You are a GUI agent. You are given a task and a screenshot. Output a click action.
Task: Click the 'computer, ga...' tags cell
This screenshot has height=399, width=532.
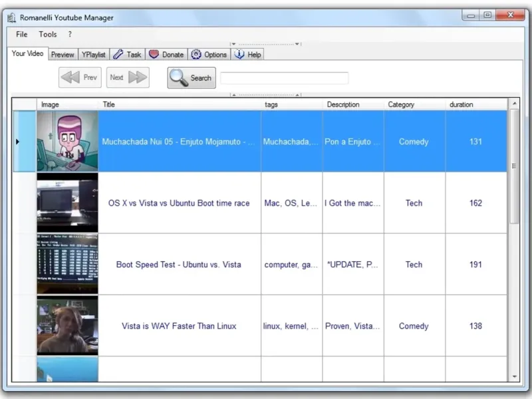tap(292, 264)
